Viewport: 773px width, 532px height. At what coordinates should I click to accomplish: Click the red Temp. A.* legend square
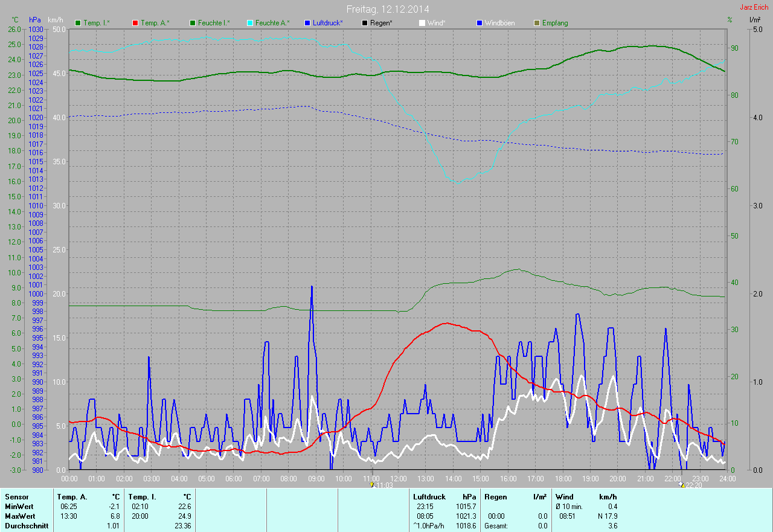(x=135, y=23)
